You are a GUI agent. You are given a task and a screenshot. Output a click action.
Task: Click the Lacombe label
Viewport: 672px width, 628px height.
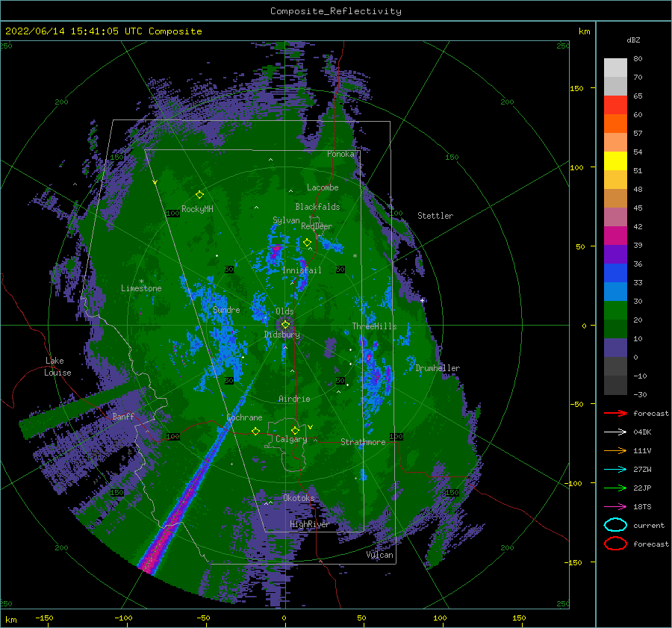click(323, 187)
